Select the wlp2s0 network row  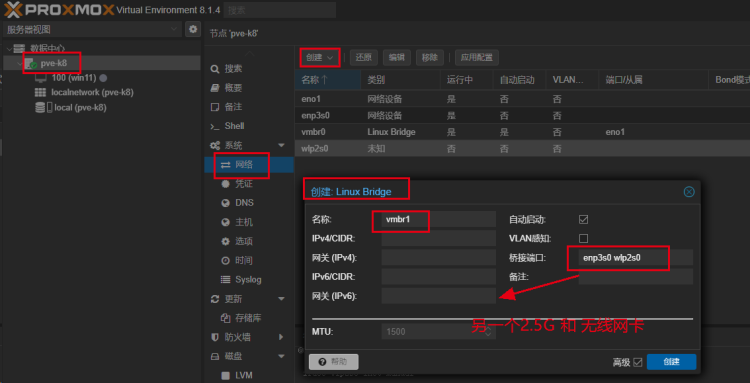(x=522, y=149)
